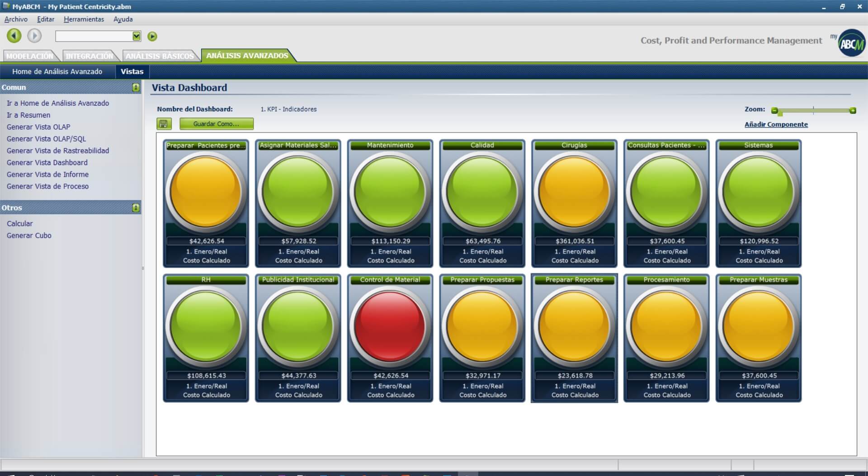Open the Editar menu
The height and width of the screenshot is (476, 868).
pyautogui.click(x=46, y=19)
